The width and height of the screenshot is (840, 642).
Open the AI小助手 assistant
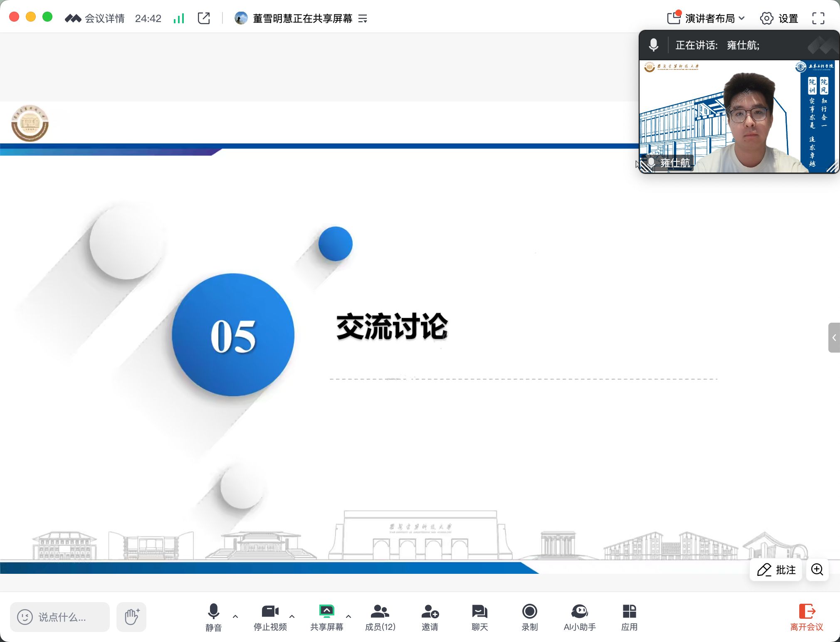[x=579, y=617]
